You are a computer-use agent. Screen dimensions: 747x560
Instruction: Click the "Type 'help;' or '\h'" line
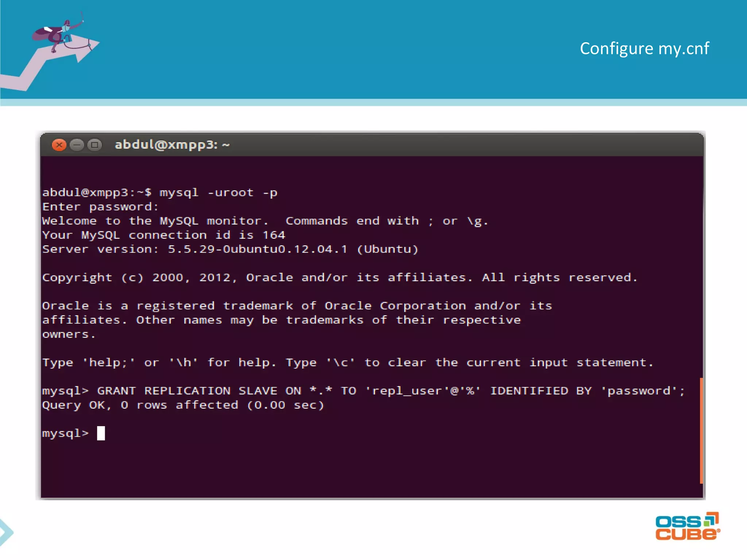[x=348, y=363]
